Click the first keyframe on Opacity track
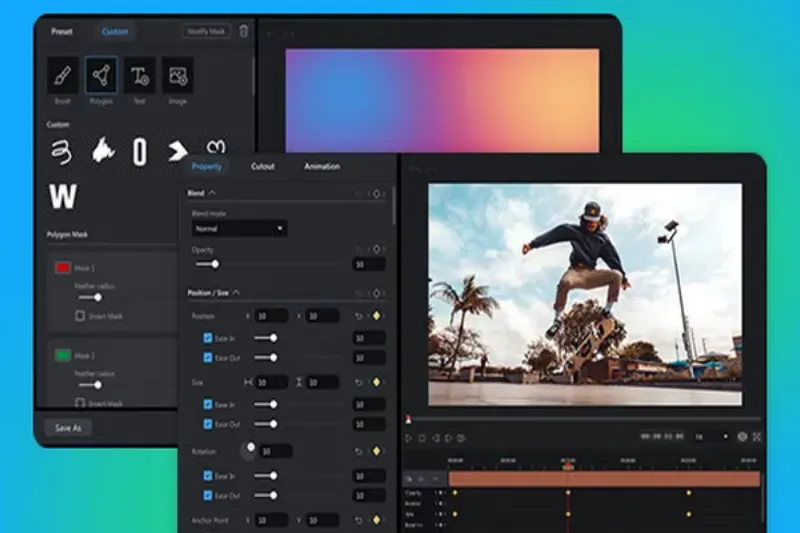 (455, 493)
